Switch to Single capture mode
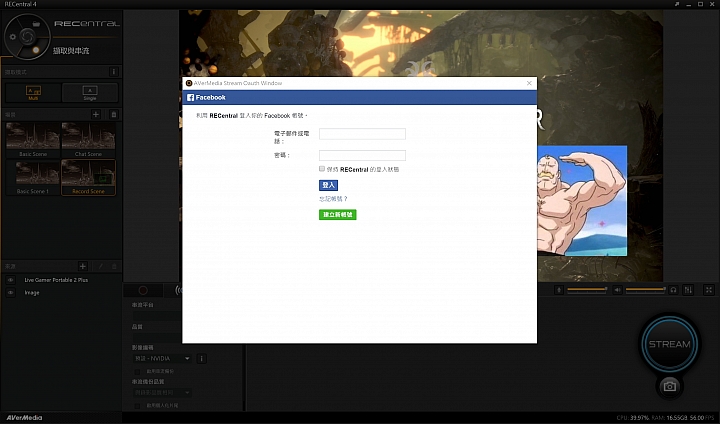The width and height of the screenshot is (720, 424). click(x=90, y=92)
